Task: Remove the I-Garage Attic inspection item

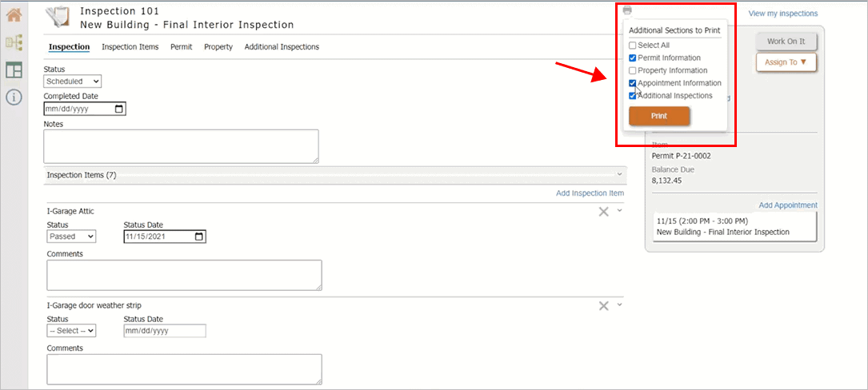Action: click(604, 212)
